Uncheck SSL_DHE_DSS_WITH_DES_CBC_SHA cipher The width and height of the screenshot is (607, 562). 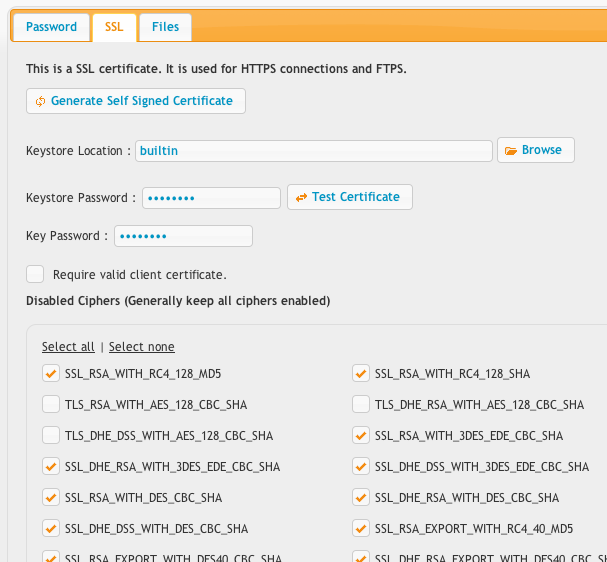[51, 528]
